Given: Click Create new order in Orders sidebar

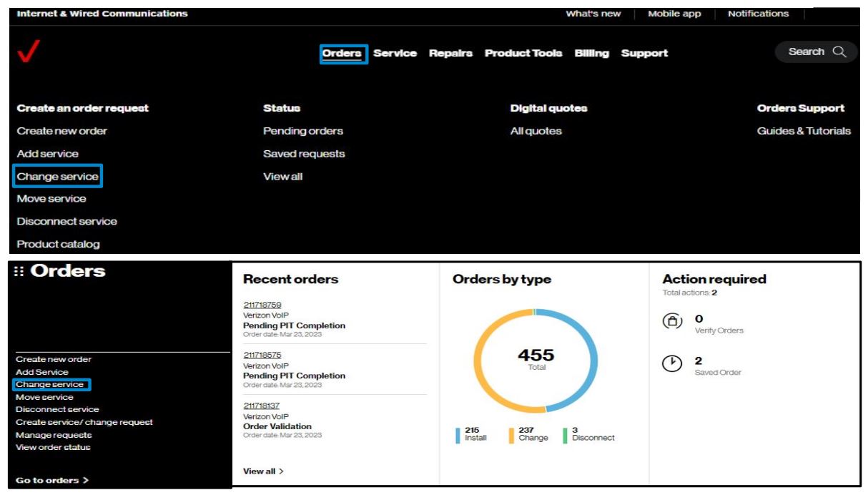Looking at the screenshot, I should [54, 359].
